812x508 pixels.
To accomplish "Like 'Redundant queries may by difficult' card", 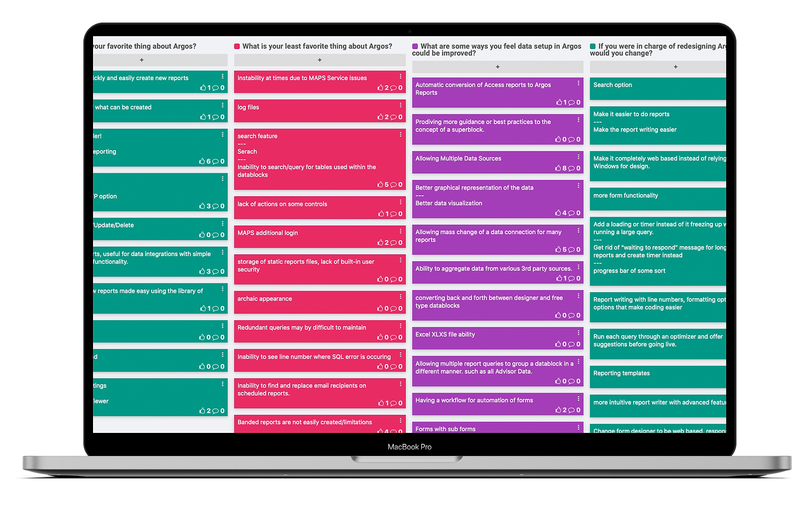I will click(381, 338).
